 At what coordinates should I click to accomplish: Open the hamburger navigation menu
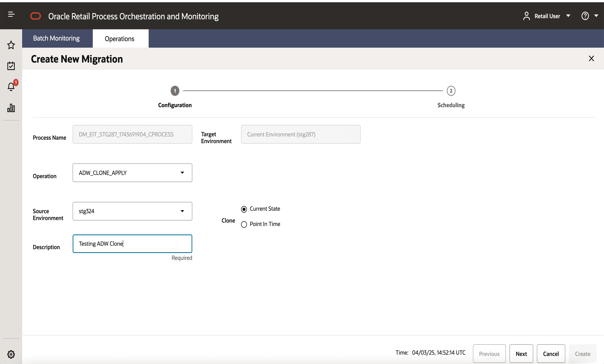pyautogui.click(x=11, y=14)
